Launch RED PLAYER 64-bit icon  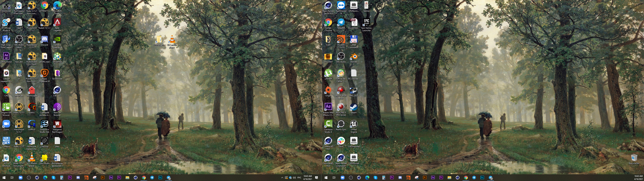pyautogui.click(x=341, y=93)
